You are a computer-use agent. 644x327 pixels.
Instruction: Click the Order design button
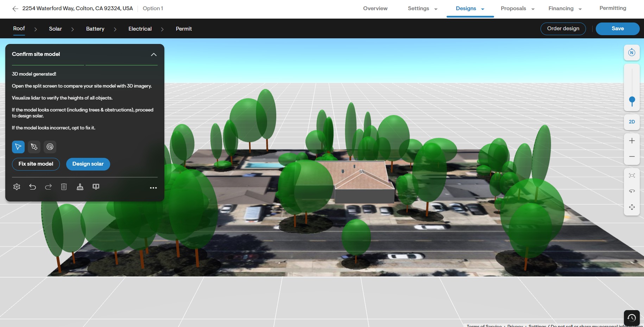[x=563, y=28]
